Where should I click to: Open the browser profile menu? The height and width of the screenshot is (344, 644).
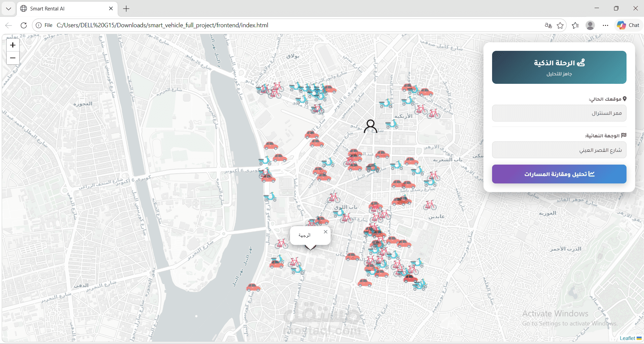point(590,25)
